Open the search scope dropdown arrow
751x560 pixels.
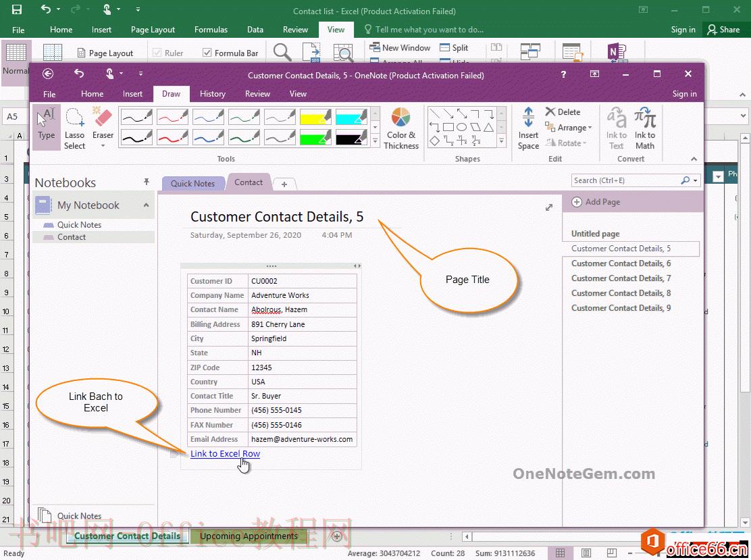[696, 181]
